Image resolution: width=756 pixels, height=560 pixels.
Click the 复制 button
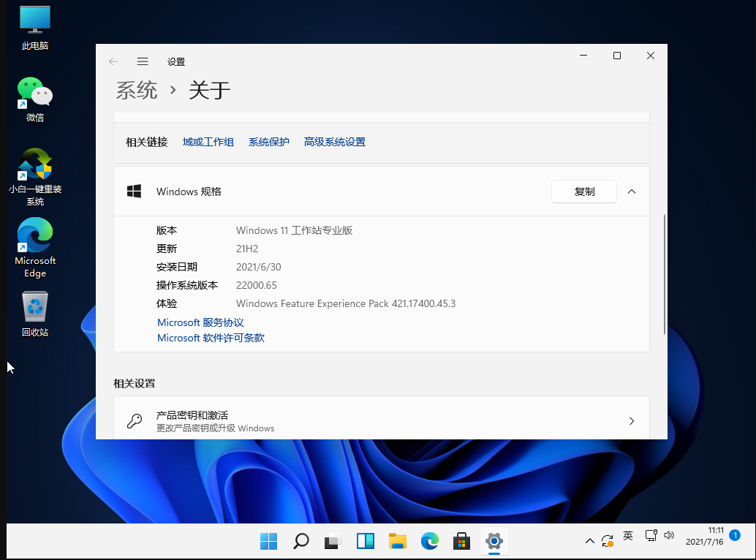pyautogui.click(x=584, y=192)
